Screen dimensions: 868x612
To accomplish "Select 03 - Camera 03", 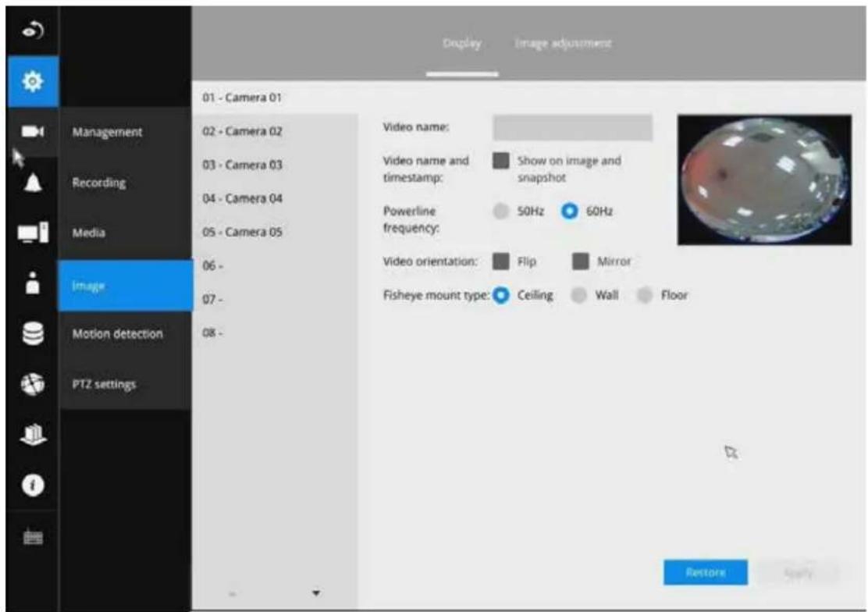I will pyautogui.click(x=275, y=165).
